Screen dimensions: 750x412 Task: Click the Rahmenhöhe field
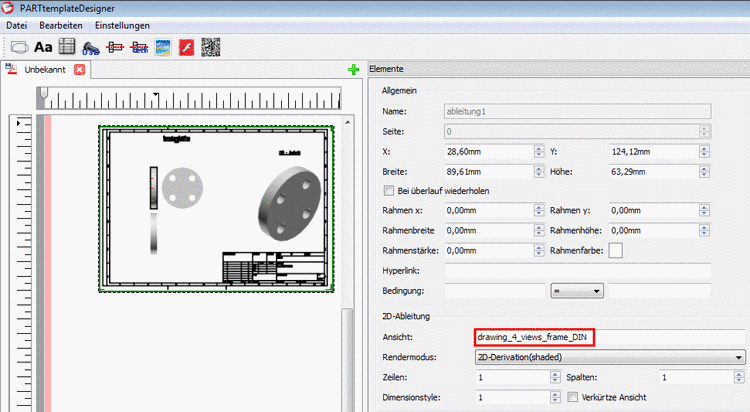(x=654, y=230)
